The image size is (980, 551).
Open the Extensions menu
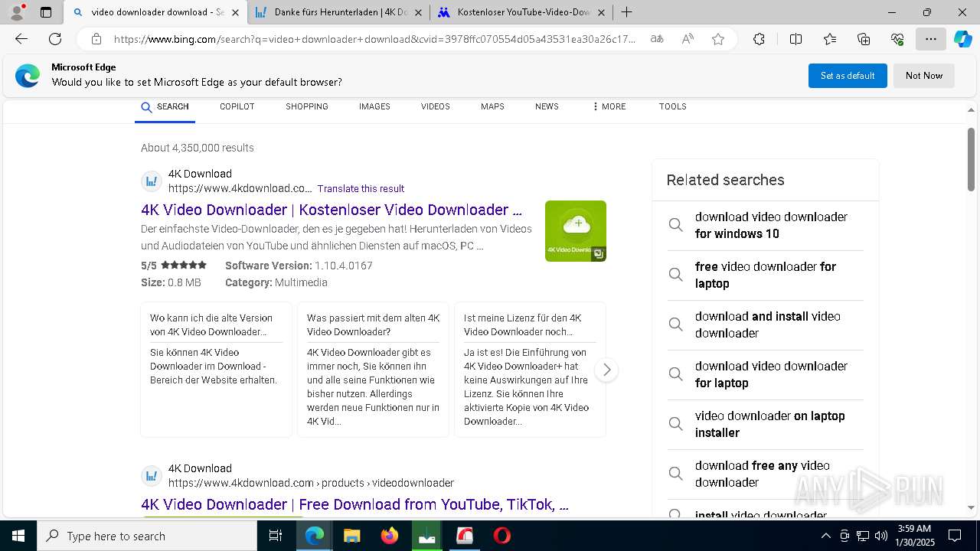coord(759,39)
